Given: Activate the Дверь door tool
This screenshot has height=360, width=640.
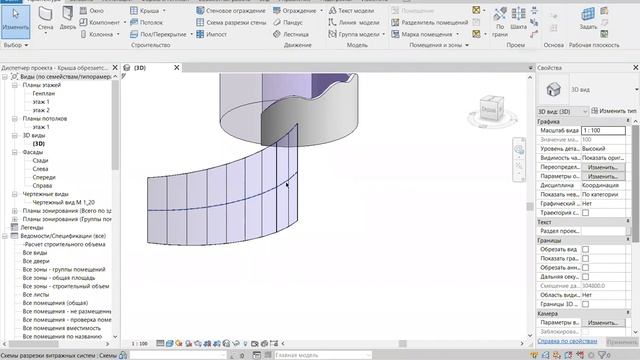Looking at the screenshot, I should point(68,19).
